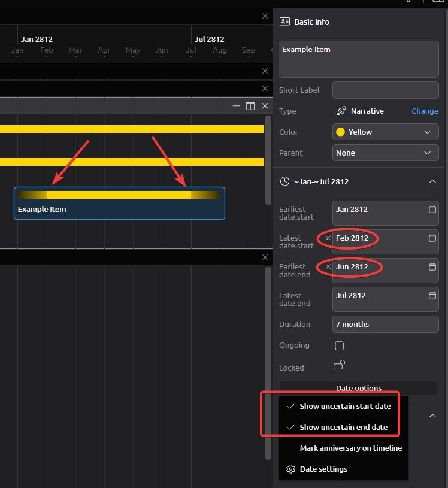Clear the Feb 2812 latest start date
This screenshot has height=488, width=448.
[x=328, y=238]
